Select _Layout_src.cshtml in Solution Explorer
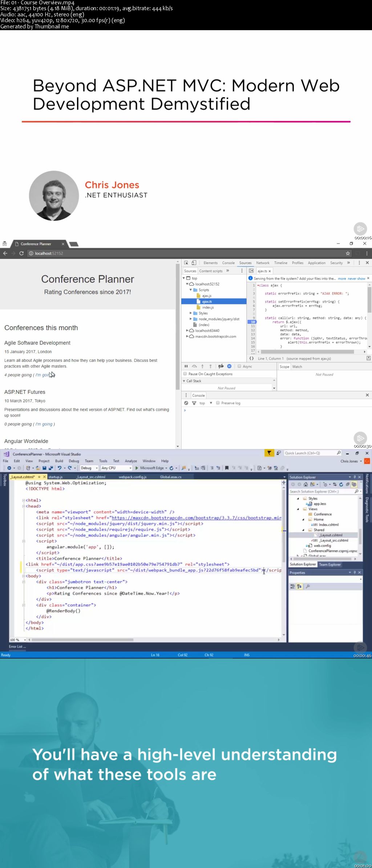 pyautogui.click(x=334, y=540)
